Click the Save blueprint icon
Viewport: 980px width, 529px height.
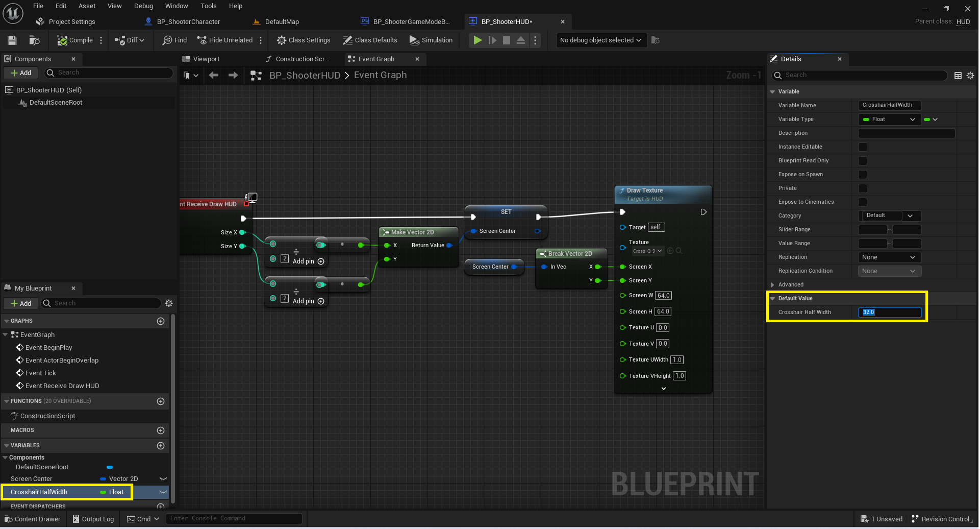[12, 40]
